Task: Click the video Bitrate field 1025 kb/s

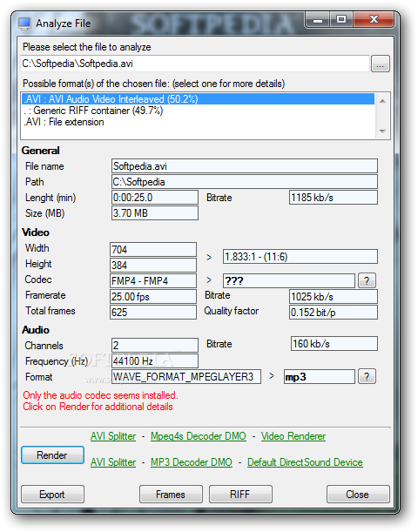Action: 334,297
